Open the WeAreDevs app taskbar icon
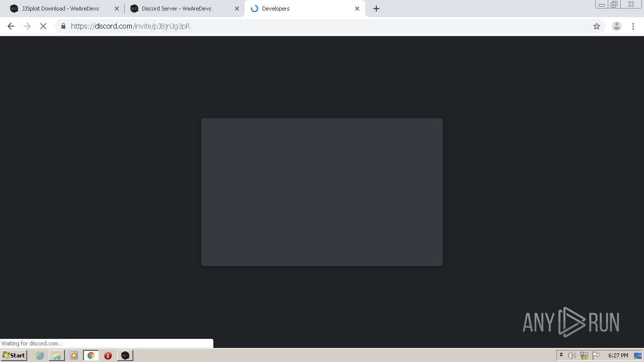This screenshot has width=644, height=362. (x=125, y=355)
